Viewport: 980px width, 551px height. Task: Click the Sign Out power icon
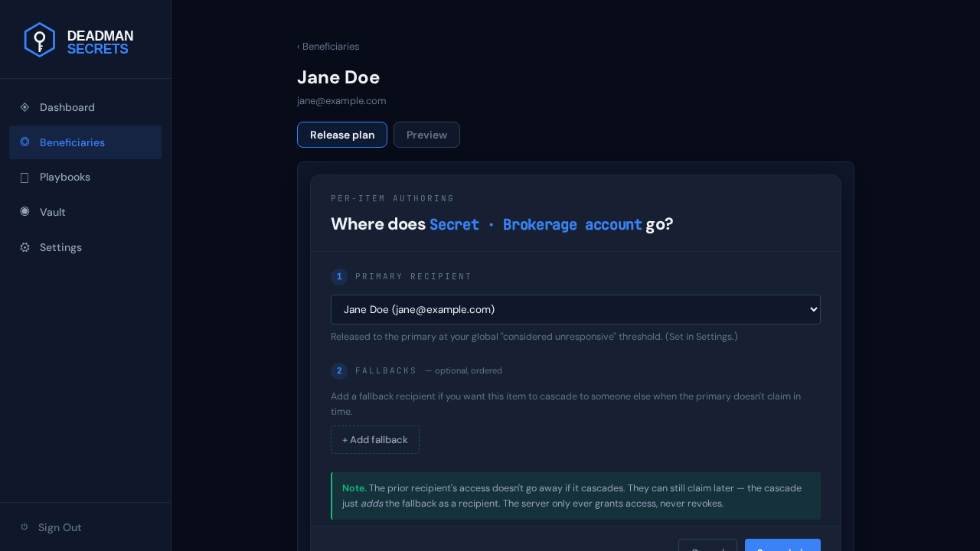[x=24, y=527]
